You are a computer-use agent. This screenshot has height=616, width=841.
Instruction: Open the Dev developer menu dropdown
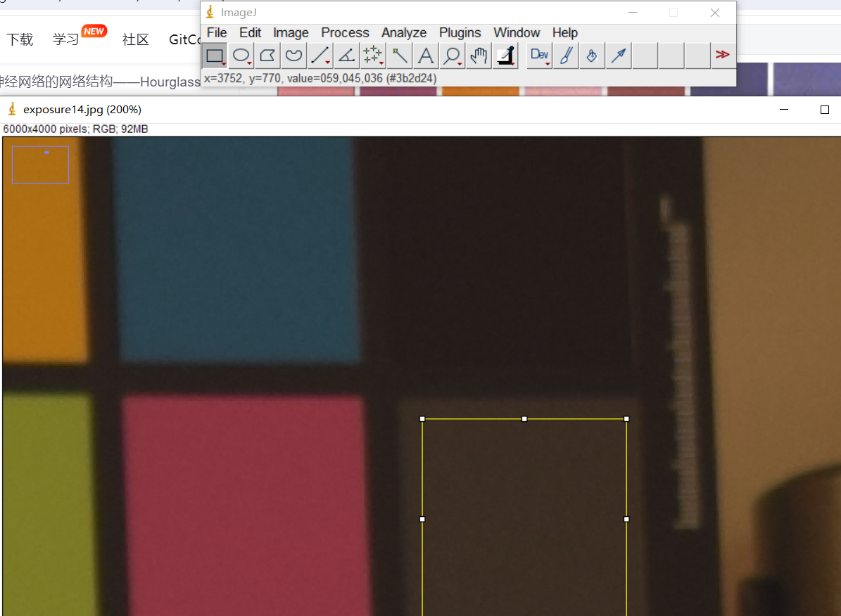(x=540, y=56)
